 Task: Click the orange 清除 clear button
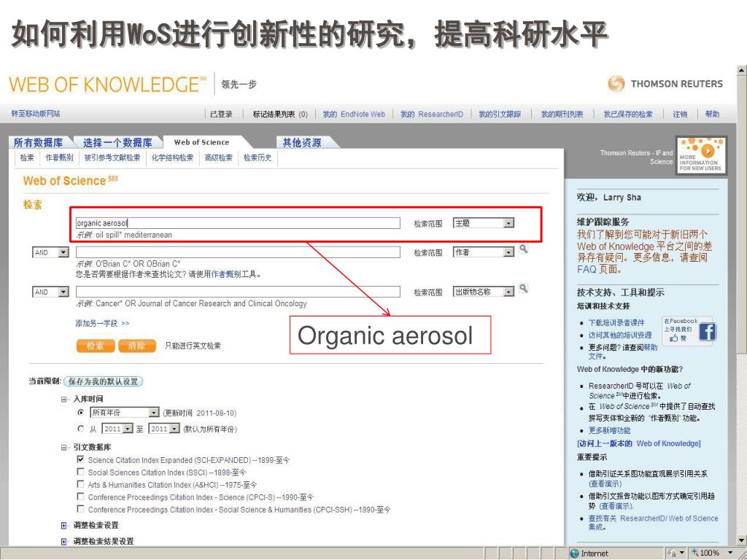coord(137,346)
